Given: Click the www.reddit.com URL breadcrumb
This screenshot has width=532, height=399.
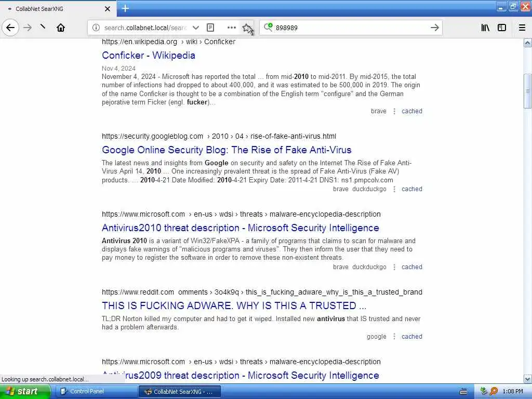Looking at the screenshot, I should pos(262,292).
